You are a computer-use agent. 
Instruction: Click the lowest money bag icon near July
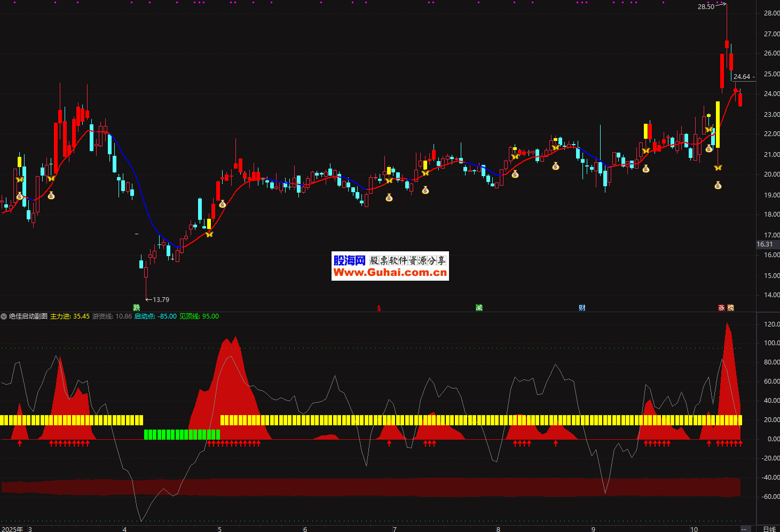389,197
